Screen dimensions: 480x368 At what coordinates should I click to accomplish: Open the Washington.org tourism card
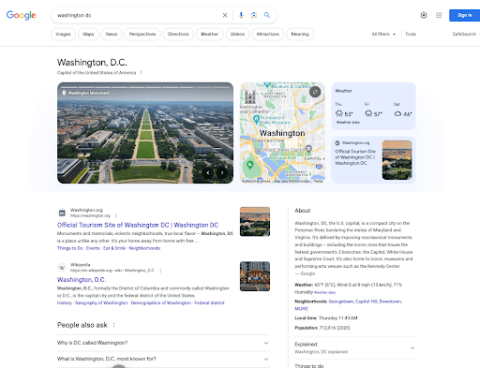[373, 160]
